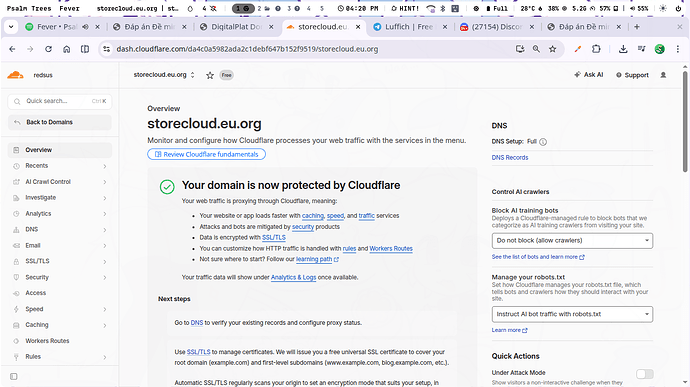
Task: Close the storecloud.eu.org browser tab
Action: click(x=358, y=27)
